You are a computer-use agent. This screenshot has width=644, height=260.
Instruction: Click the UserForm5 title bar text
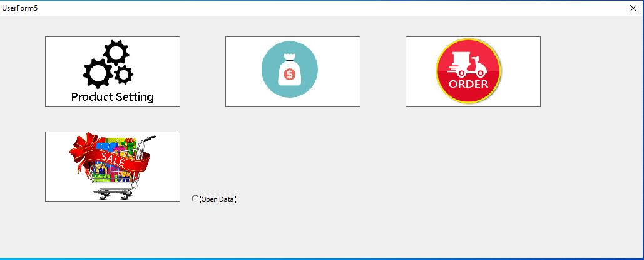point(20,8)
